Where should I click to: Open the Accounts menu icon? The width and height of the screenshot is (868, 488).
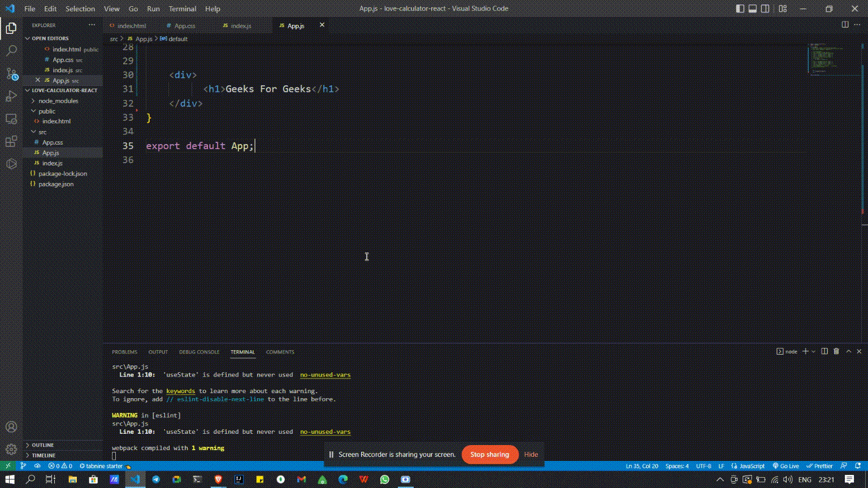click(11, 427)
